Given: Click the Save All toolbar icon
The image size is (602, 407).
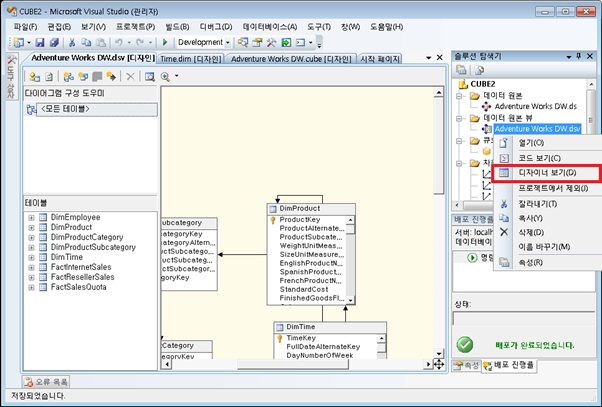Looking at the screenshot, I should (x=54, y=42).
